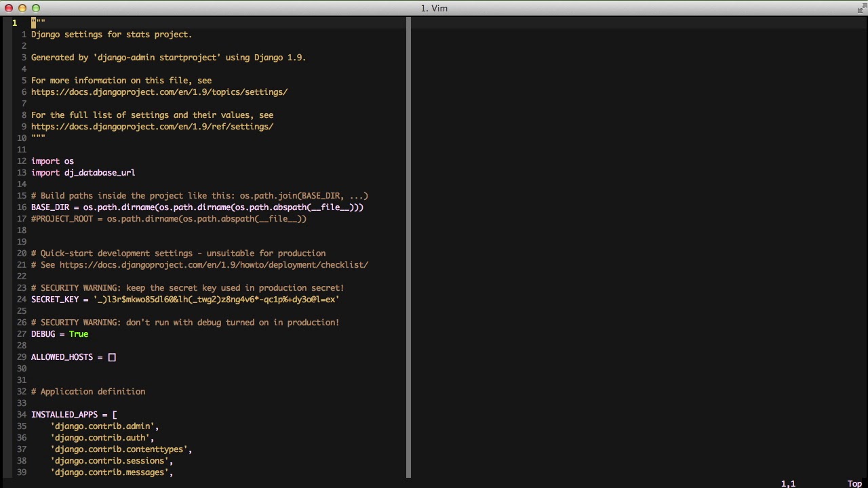Click '# Quick-start development settings' comment

[178, 253]
